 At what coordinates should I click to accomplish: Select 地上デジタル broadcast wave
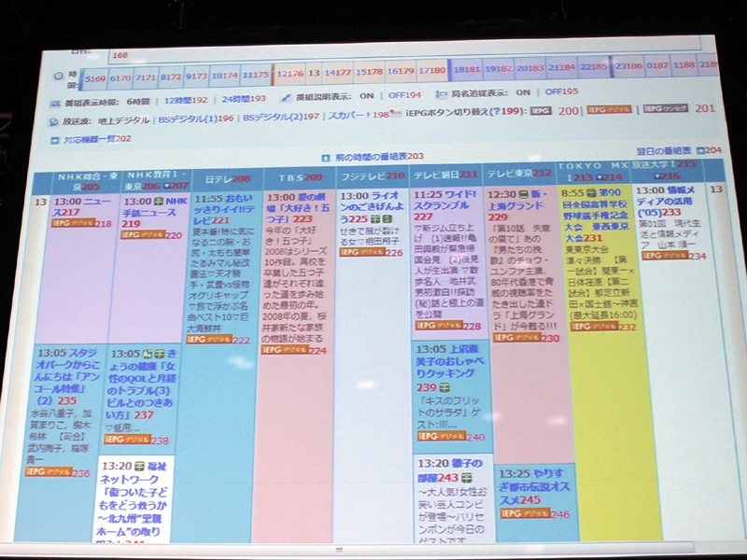pyautogui.click(x=124, y=120)
